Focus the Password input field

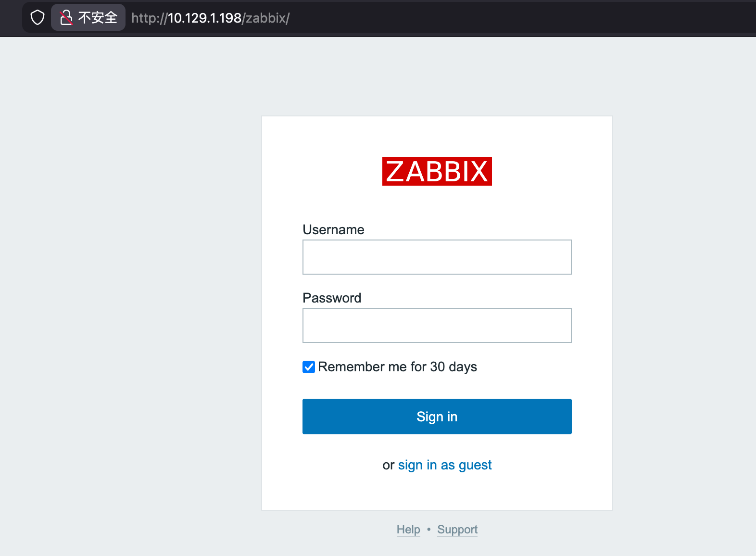click(x=437, y=325)
